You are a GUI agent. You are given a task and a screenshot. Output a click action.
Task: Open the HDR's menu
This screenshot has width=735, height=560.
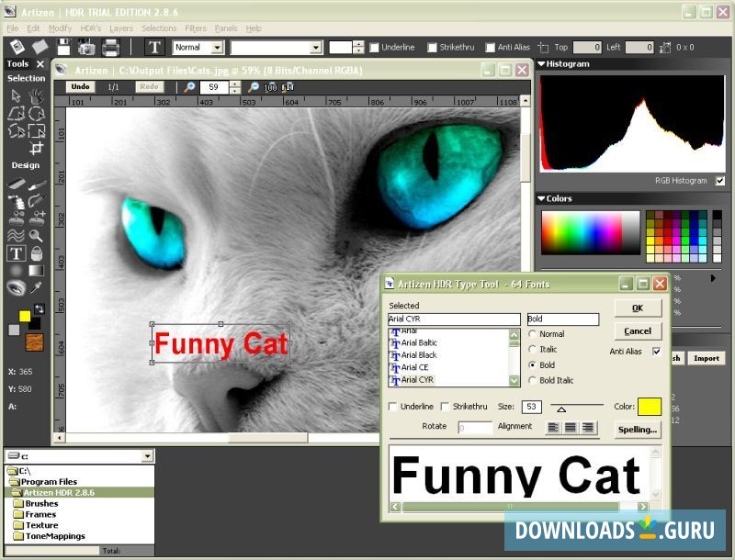point(90,28)
